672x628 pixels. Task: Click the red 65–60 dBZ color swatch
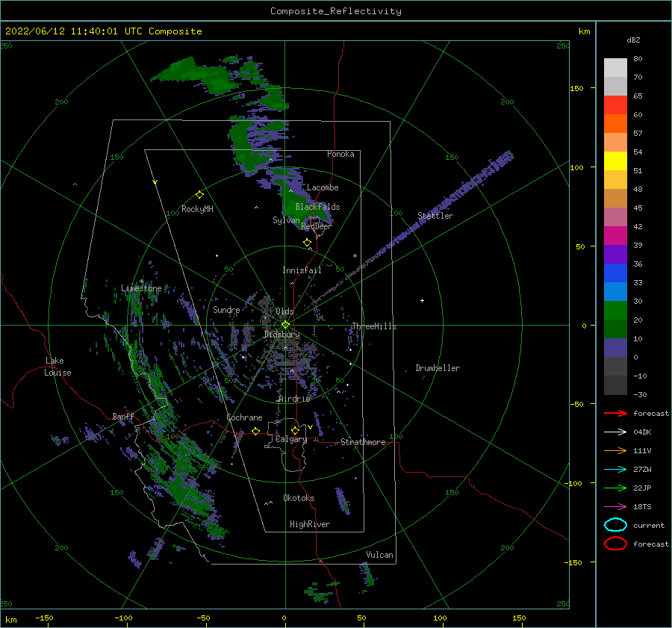click(x=615, y=105)
